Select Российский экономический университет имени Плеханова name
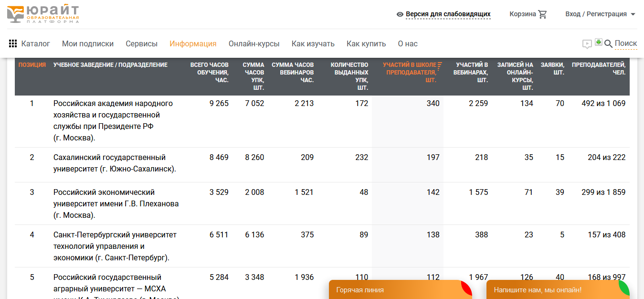Viewport: 644px width, 299px height. click(x=116, y=204)
